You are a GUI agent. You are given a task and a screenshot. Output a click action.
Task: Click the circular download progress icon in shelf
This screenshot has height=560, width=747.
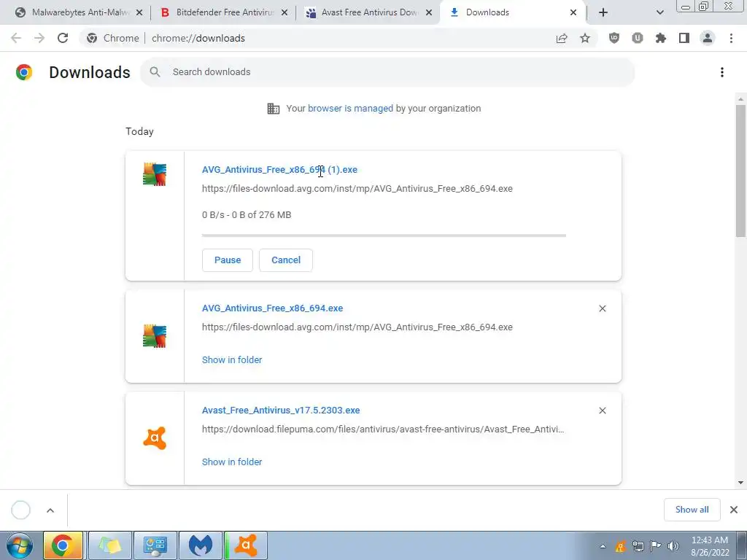(21, 510)
